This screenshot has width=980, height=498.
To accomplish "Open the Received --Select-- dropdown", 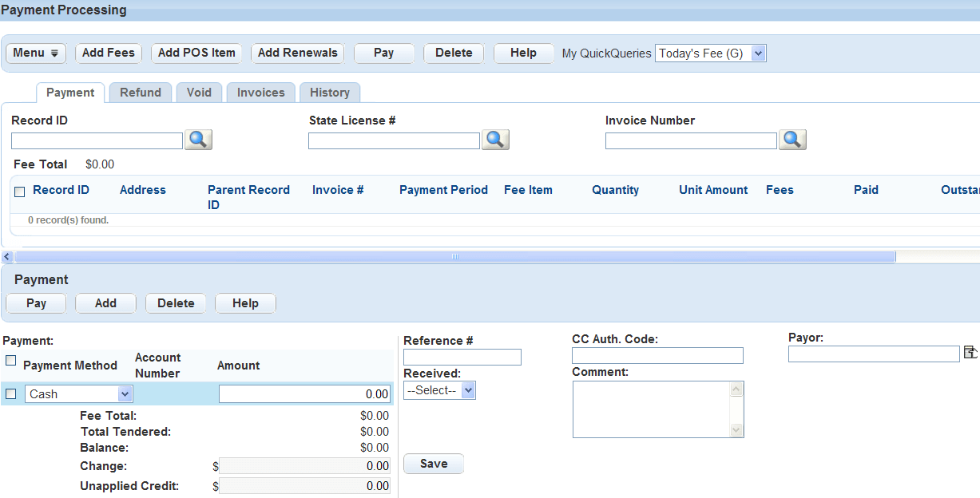I will (468, 390).
